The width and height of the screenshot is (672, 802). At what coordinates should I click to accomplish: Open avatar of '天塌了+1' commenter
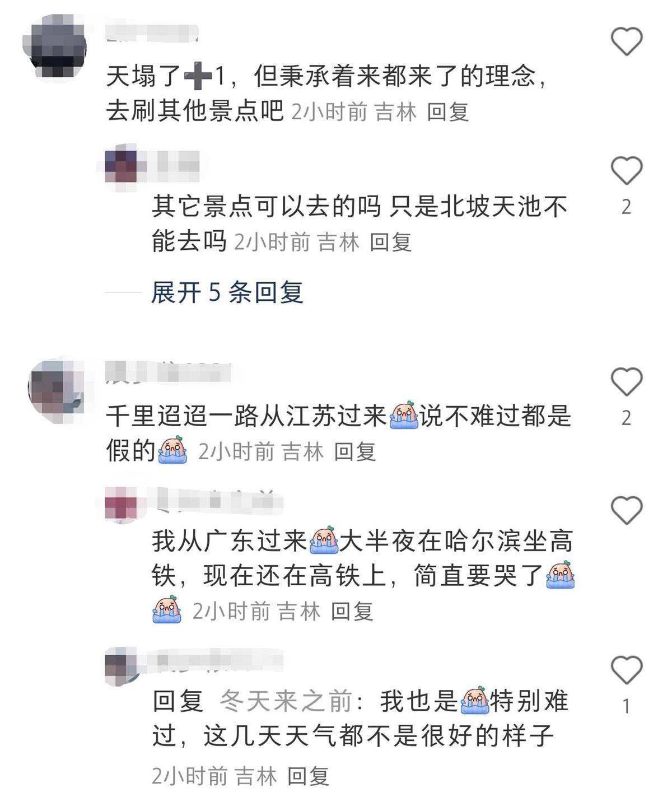tap(55, 46)
